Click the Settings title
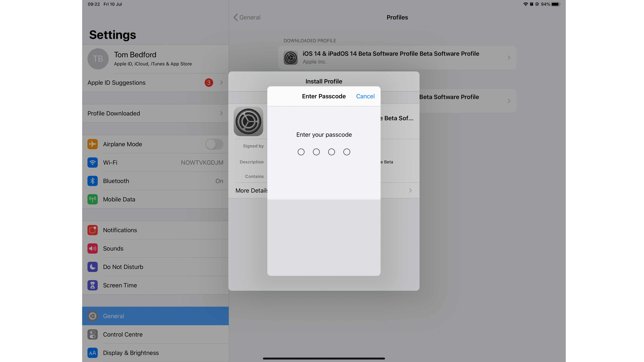Screen dimensions: 644x362 coord(113,35)
